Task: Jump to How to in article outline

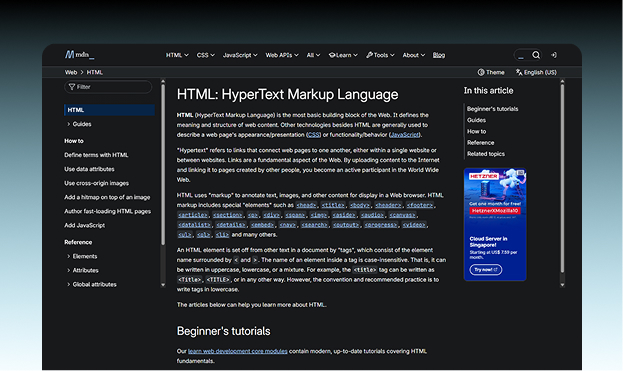Action: point(476,131)
